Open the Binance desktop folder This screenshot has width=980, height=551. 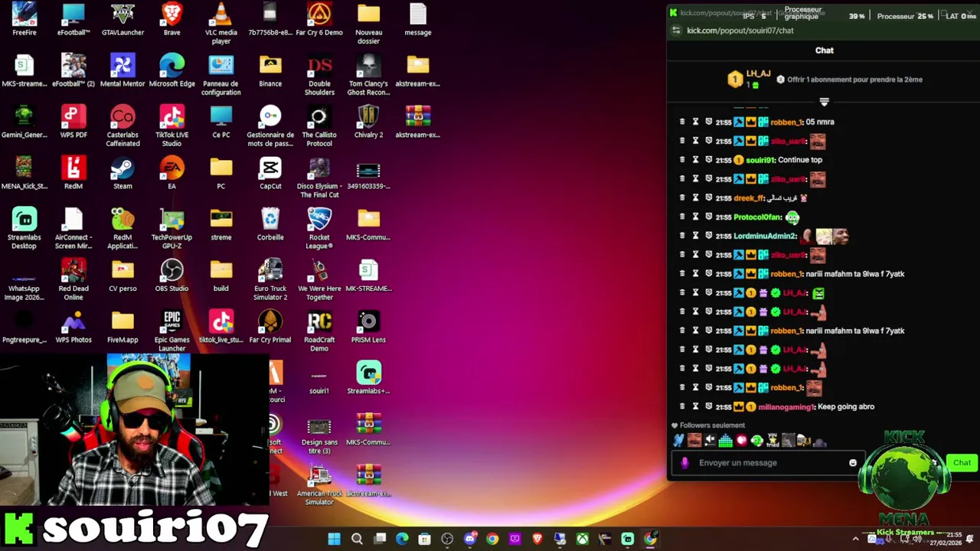click(x=270, y=70)
